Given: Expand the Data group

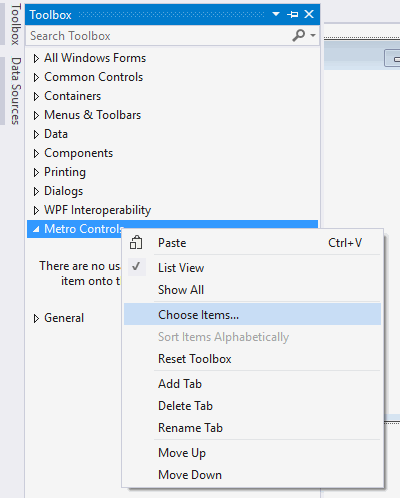Looking at the screenshot, I should click(x=36, y=134).
